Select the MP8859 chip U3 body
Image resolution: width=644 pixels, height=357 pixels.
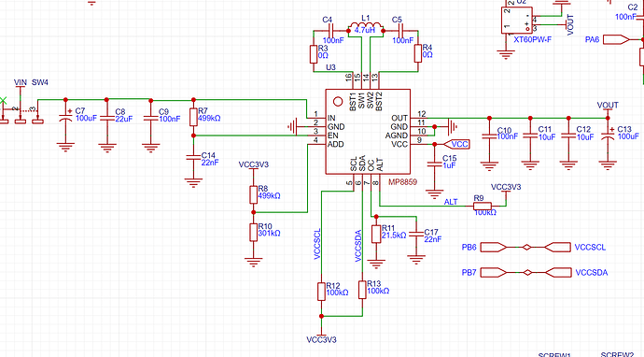click(x=368, y=132)
